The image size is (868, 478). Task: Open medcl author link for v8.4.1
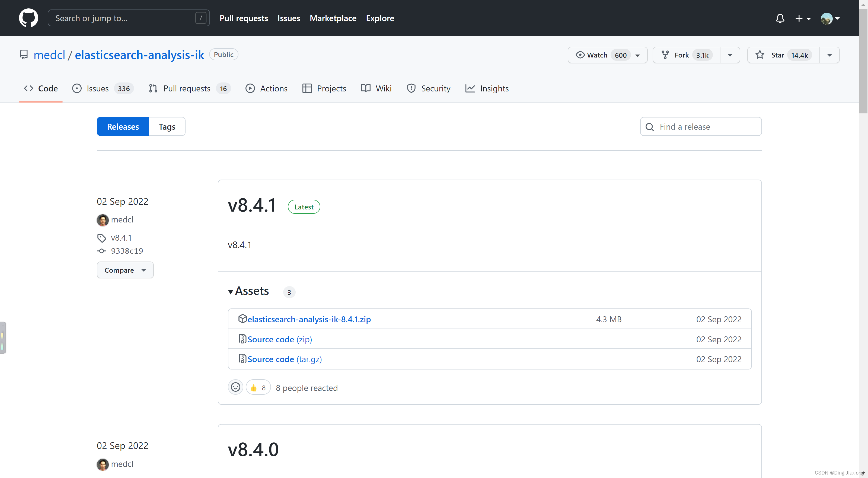[x=122, y=219]
